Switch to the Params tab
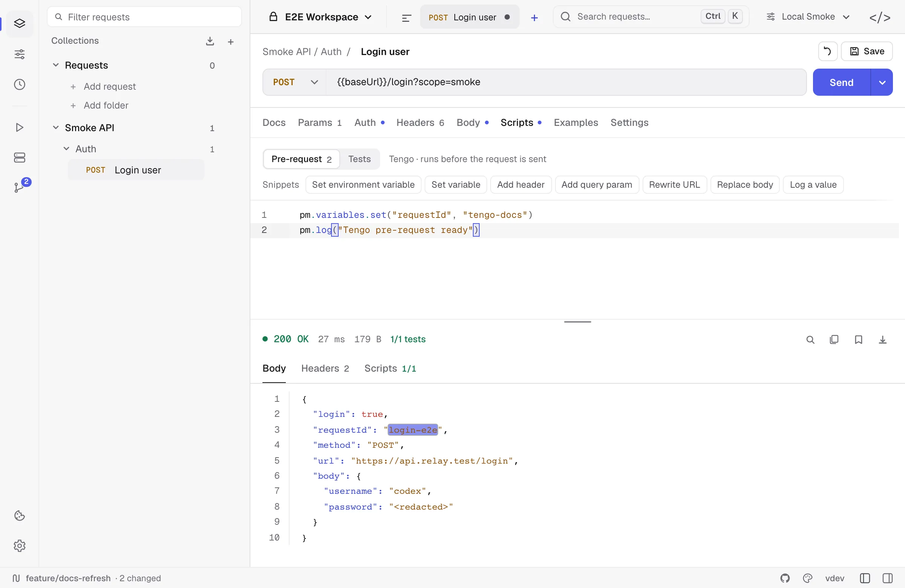The height and width of the screenshot is (588, 905). 319,122
